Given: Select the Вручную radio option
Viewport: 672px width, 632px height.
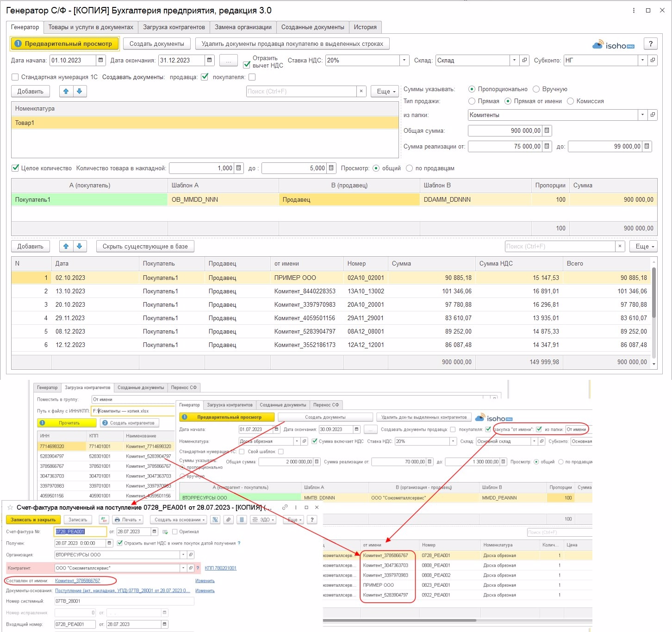Looking at the screenshot, I should tap(536, 89).
